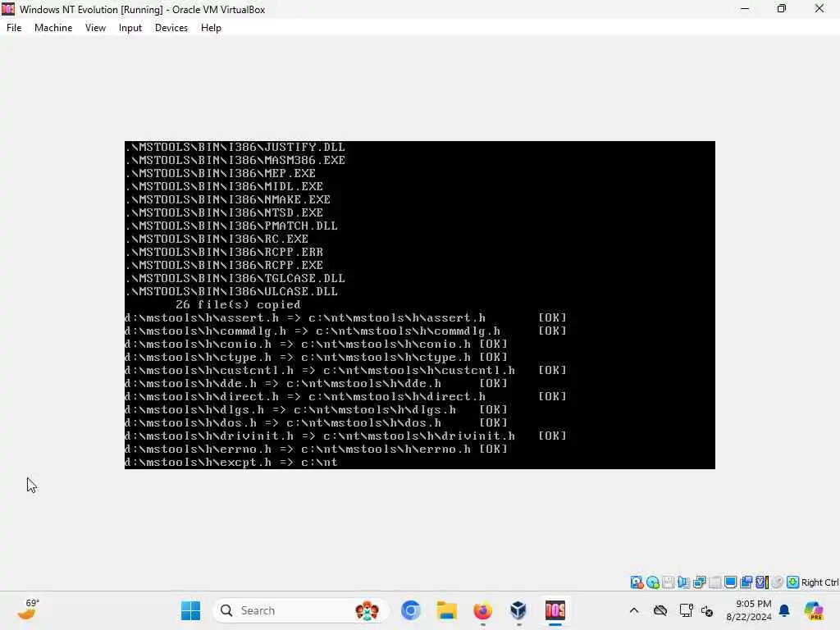Open Firefox from the taskbar
Screen dimensions: 840x630
(482, 610)
